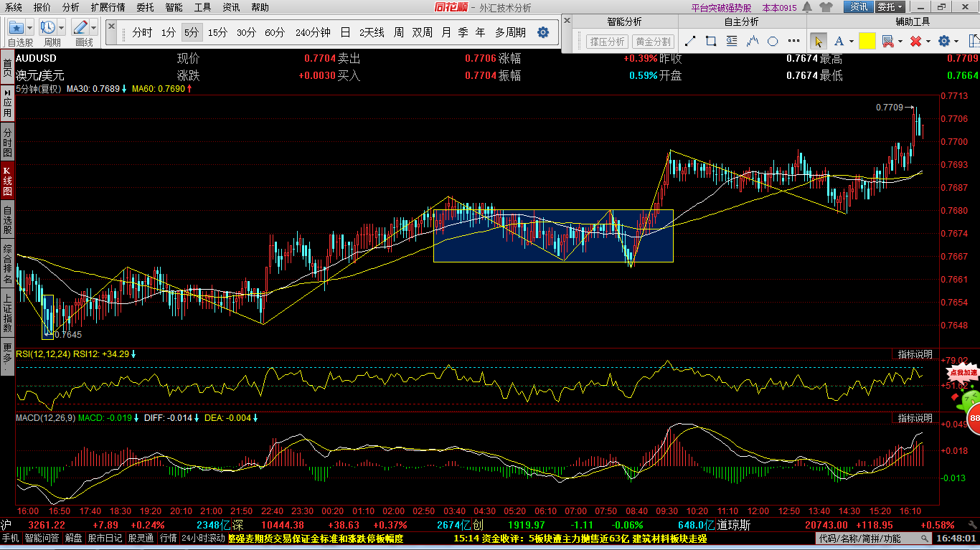Select the text annotation lines tool
This screenshot has width=980, height=550.
732,41
